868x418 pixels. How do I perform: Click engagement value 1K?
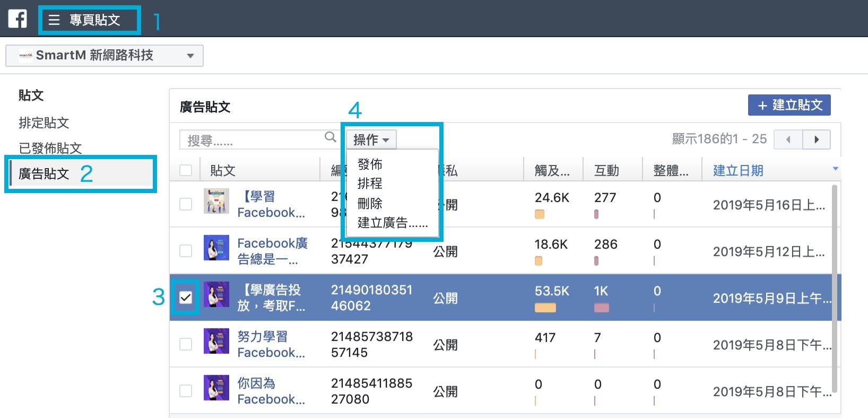point(601,291)
